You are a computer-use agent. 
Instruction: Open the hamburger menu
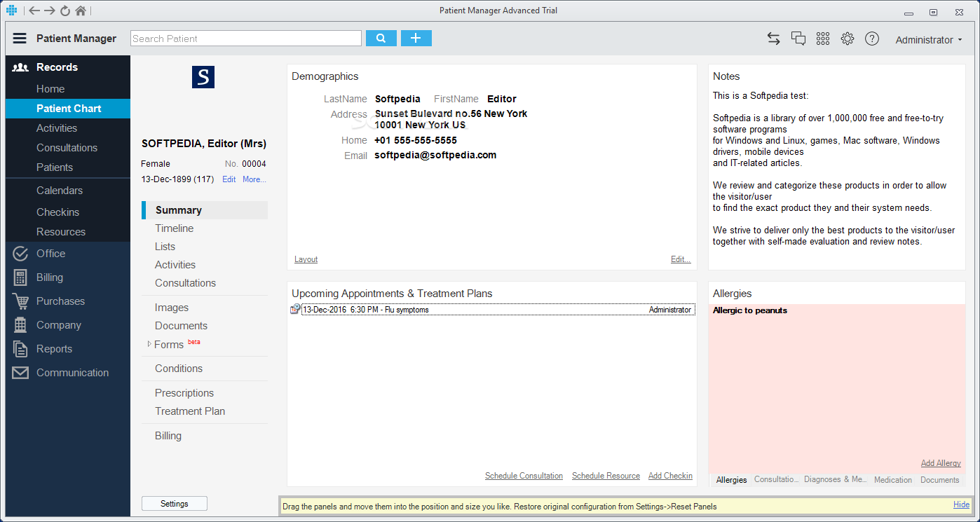(x=20, y=39)
